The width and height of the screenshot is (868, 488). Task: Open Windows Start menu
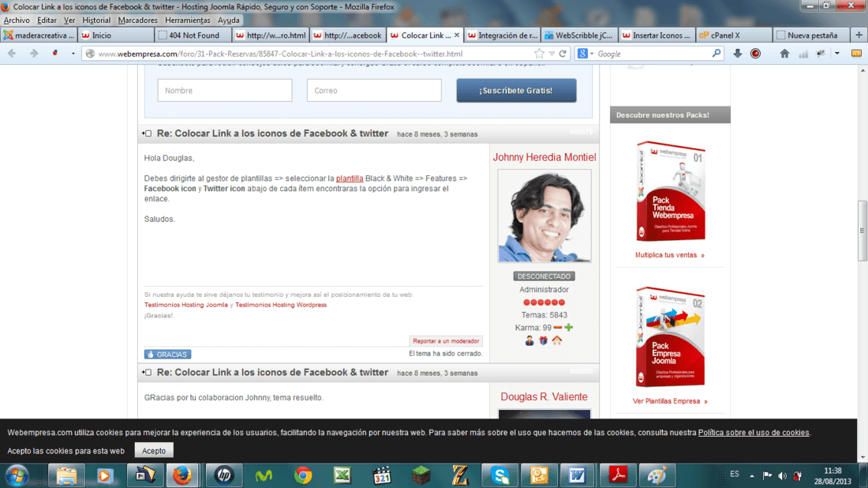pos(17,475)
